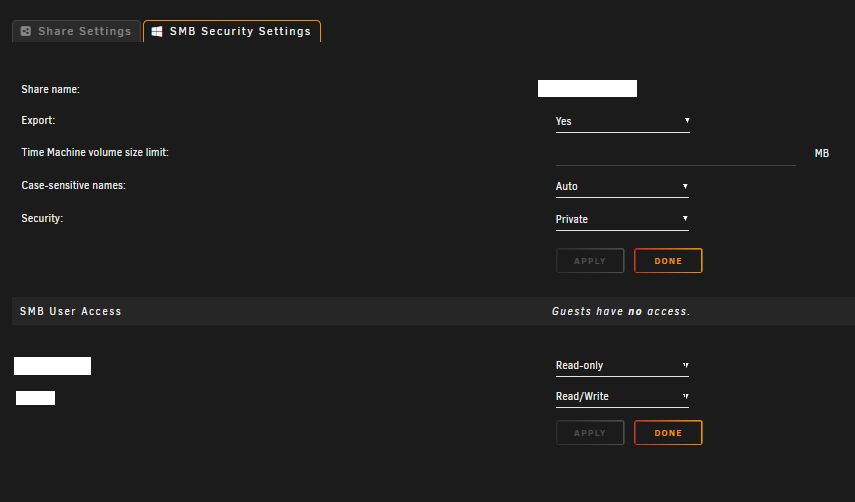Click the 'MB' unit label

pos(822,154)
